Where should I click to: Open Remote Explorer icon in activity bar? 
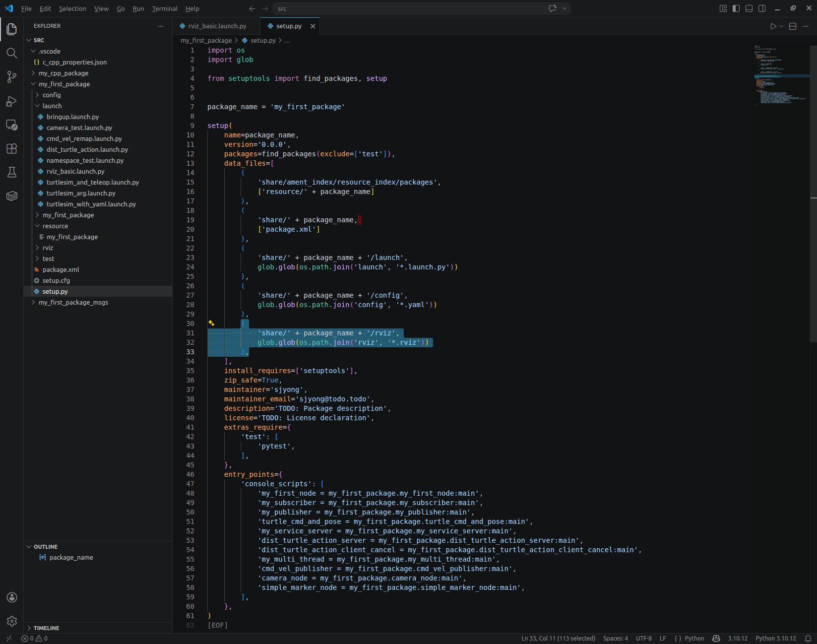[12, 125]
